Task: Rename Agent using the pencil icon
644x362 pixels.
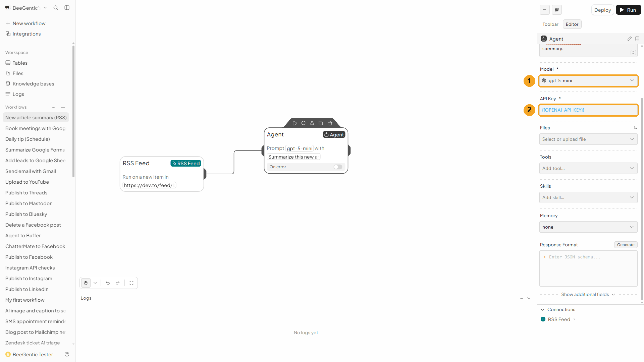Action: [630, 39]
